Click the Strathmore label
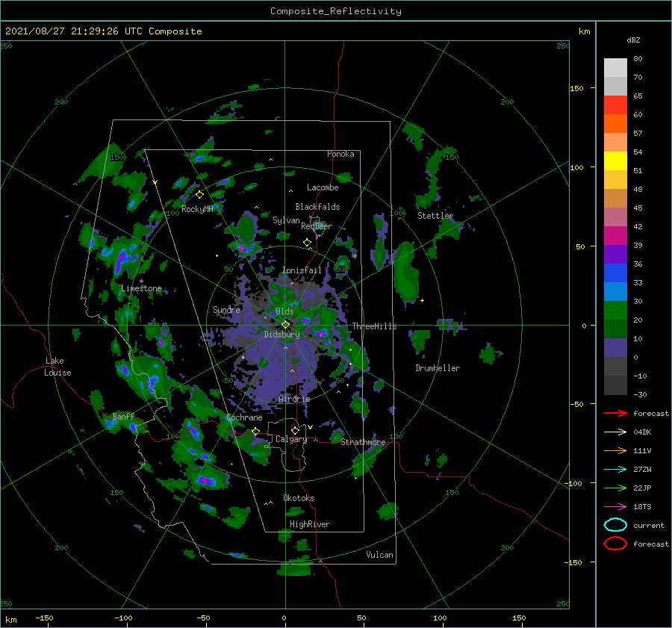This screenshot has width=672, height=628. click(x=363, y=442)
